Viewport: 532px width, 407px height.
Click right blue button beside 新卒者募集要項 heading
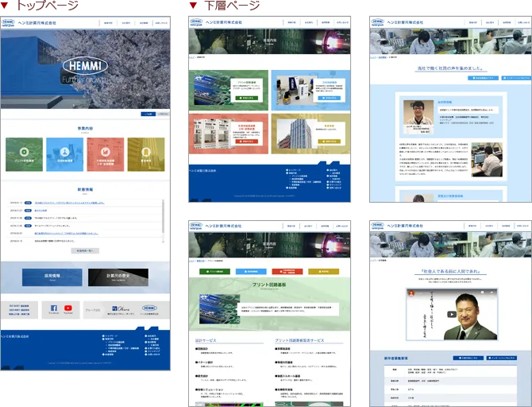502,358
